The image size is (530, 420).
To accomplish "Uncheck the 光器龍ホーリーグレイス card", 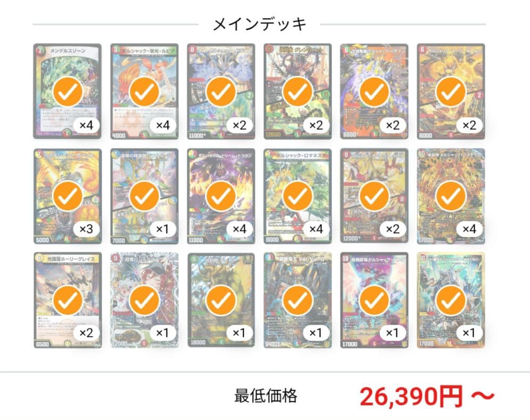I will pos(68,300).
